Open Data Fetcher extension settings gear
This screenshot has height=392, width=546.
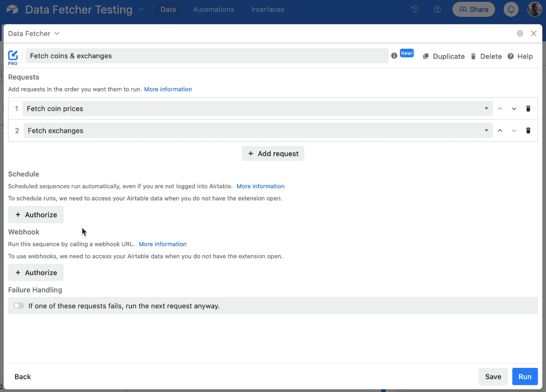tap(520, 34)
